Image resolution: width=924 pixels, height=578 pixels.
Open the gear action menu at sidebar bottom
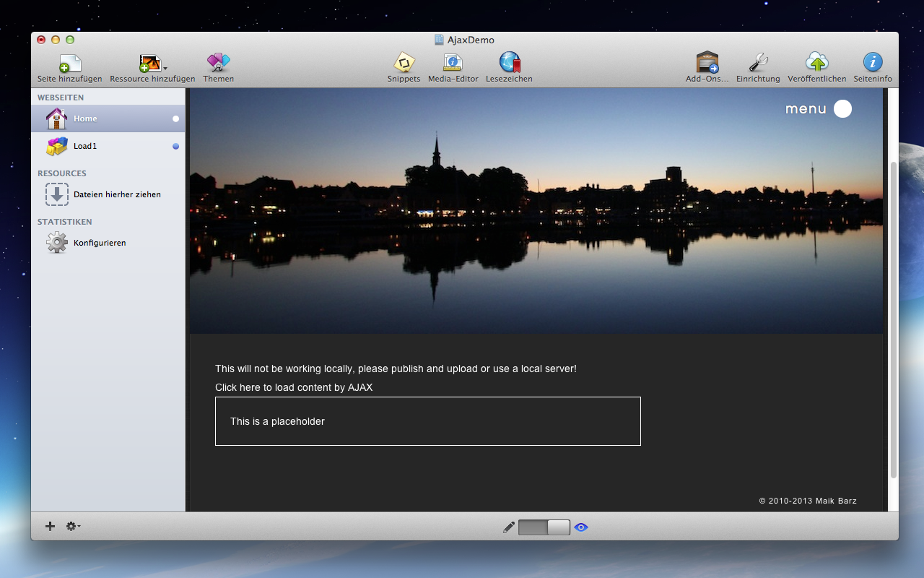(73, 526)
